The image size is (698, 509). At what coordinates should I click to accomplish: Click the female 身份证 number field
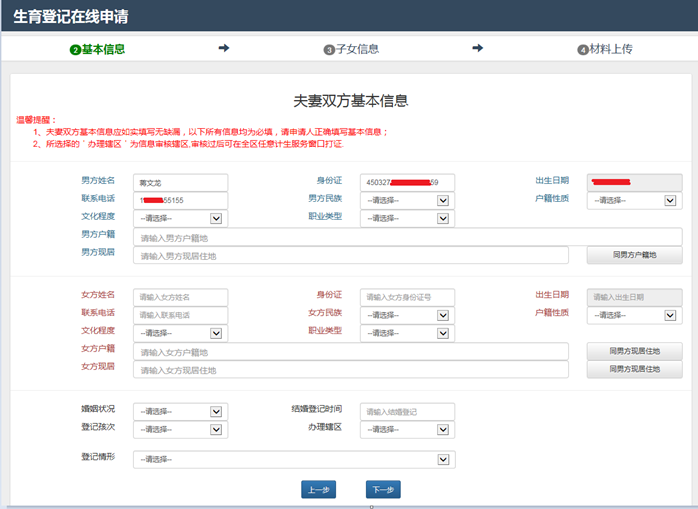point(407,297)
